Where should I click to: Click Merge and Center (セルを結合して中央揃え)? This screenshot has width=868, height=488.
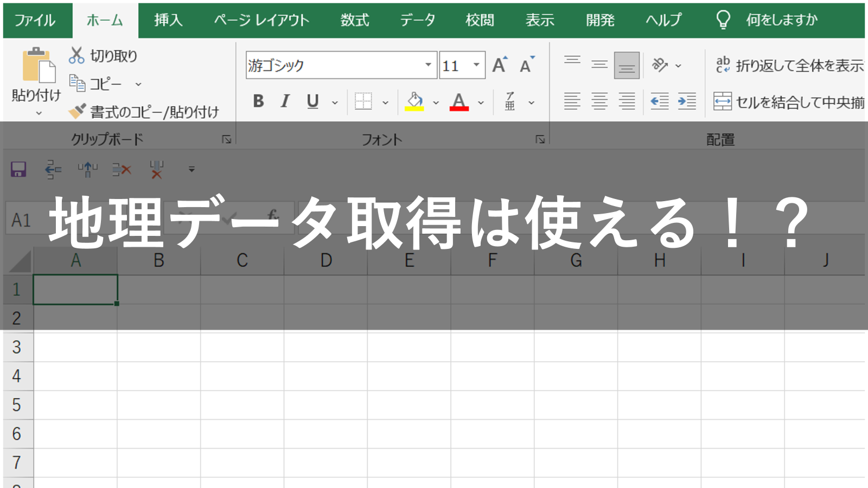(789, 101)
